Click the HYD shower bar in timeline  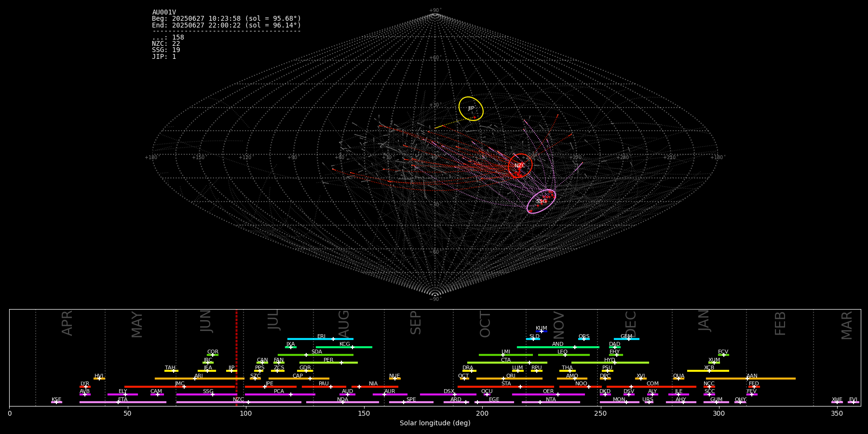[x=610, y=363]
